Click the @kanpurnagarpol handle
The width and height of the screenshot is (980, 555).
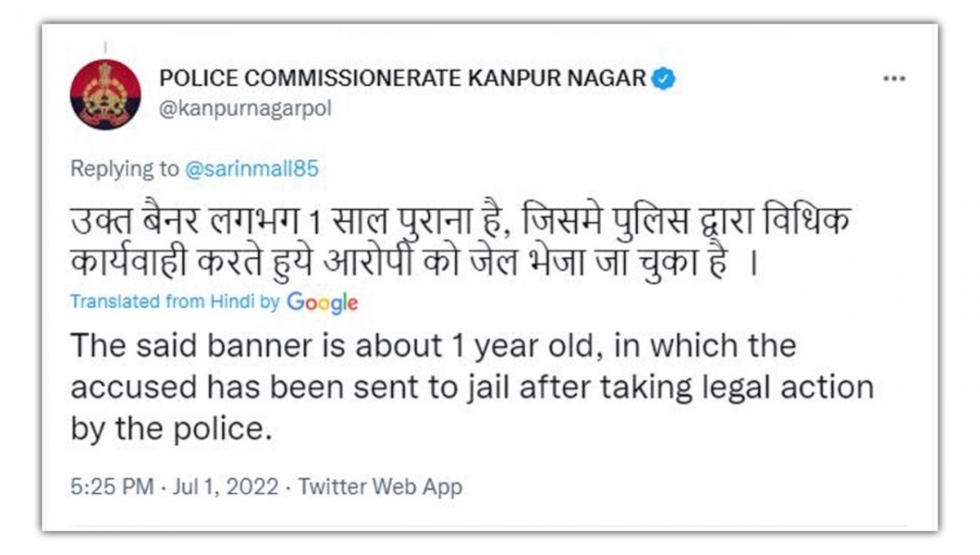click(x=245, y=109)
